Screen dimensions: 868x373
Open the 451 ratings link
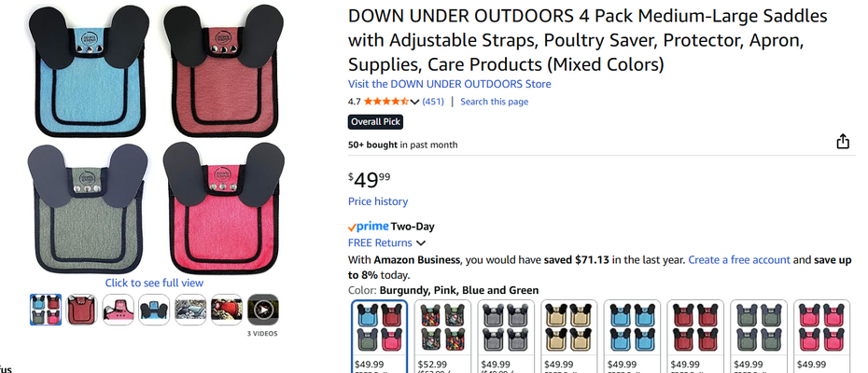click(x=433, y=102)
